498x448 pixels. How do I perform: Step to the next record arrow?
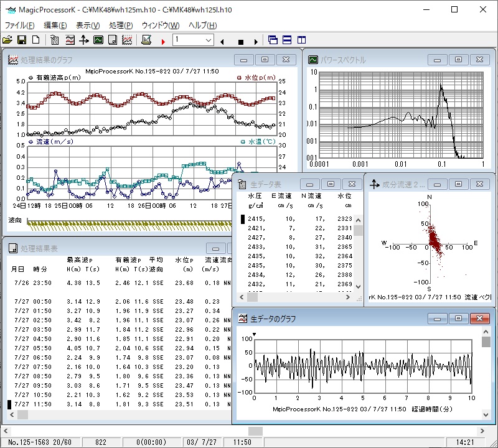255,42
